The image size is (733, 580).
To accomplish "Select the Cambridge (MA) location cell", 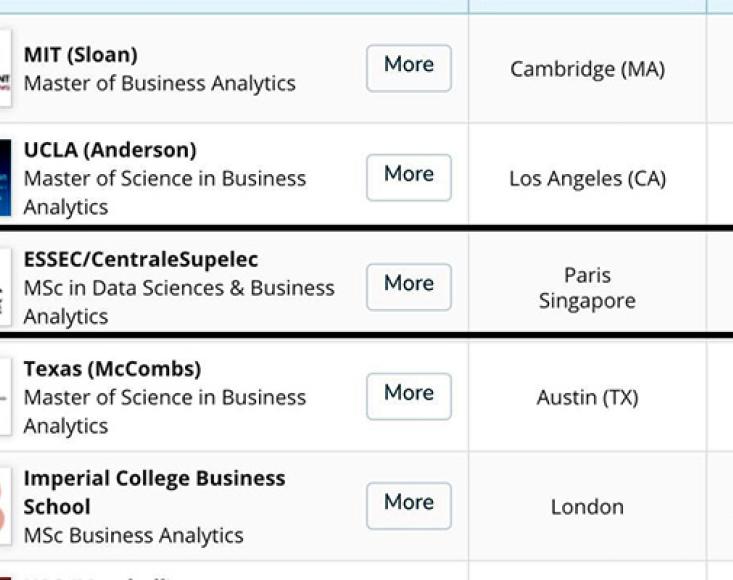I will 588,69.
